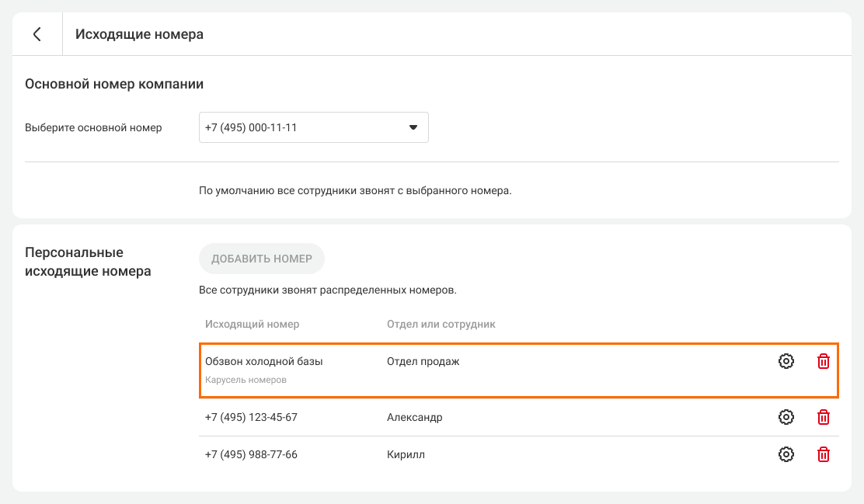Image resolution: width=864 pixels, height=504 pixels.
Task: Open gear settings for Александр's number
Action: click(786, 417)
